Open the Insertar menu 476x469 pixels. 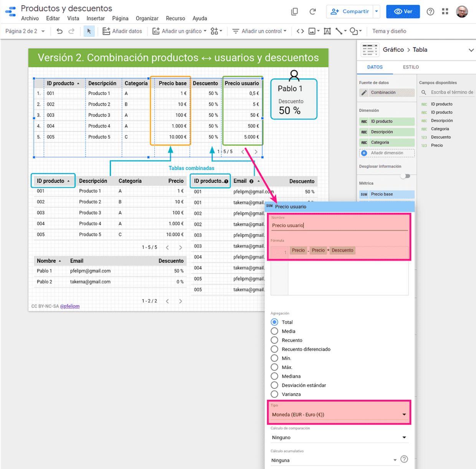point(96,18)
